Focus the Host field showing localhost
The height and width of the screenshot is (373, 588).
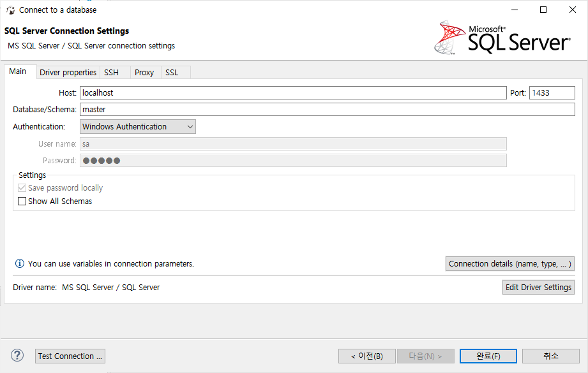(x=293, y=93)
